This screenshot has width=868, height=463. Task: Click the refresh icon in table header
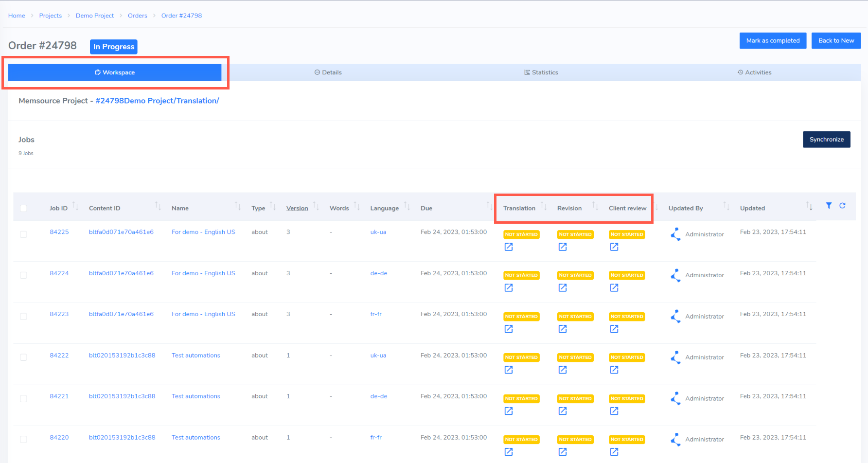(842, 206)
